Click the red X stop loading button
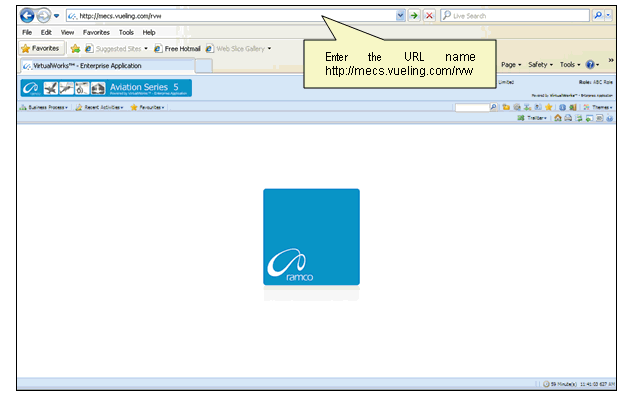Screen dimensions: 632x393 pos(429,16)
